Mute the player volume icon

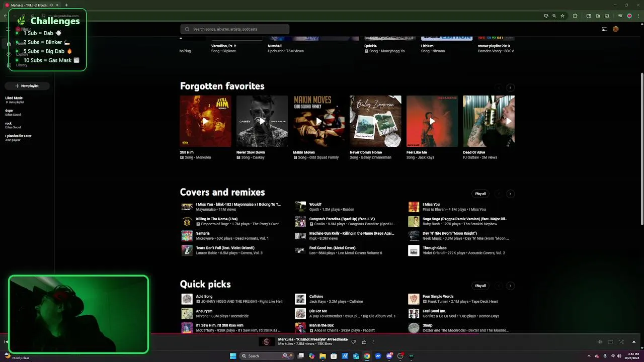click(599, 342)
